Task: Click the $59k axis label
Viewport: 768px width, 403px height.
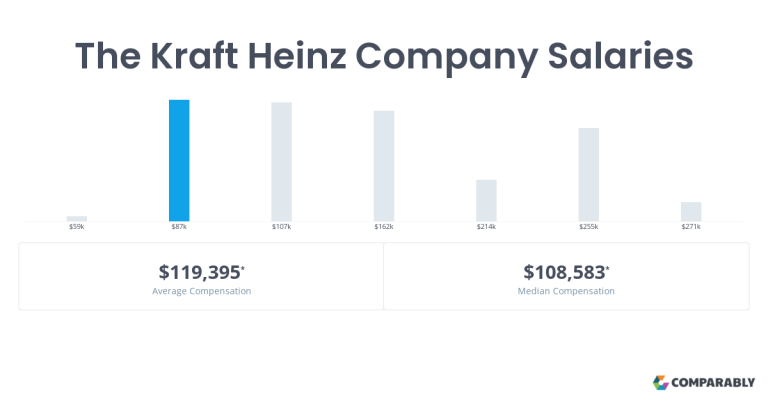Action: point(77,227)
